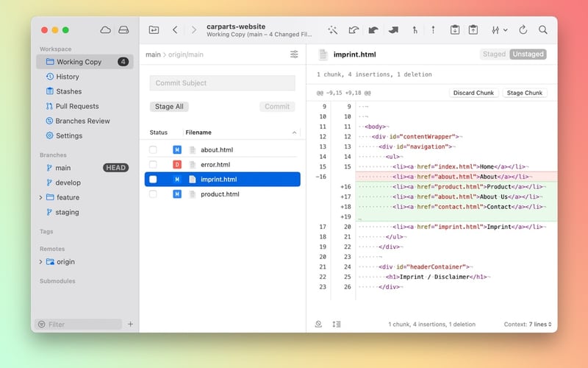The height and width of the screenshot is (368, 588).
Task: Click the Filename column header
Action: 198,132
